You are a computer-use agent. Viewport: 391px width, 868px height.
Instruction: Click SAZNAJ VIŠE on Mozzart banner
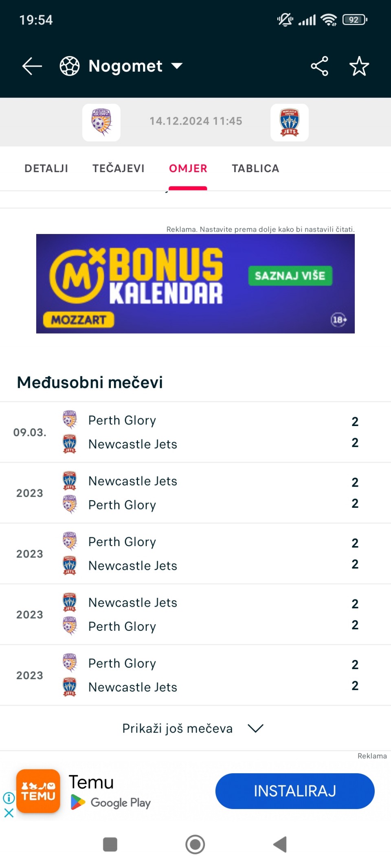(x=290, y=275)
